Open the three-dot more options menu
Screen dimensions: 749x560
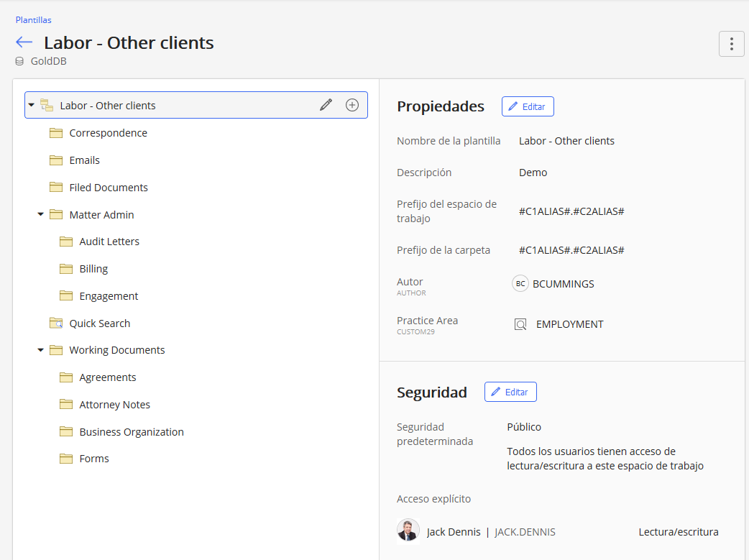731,44
